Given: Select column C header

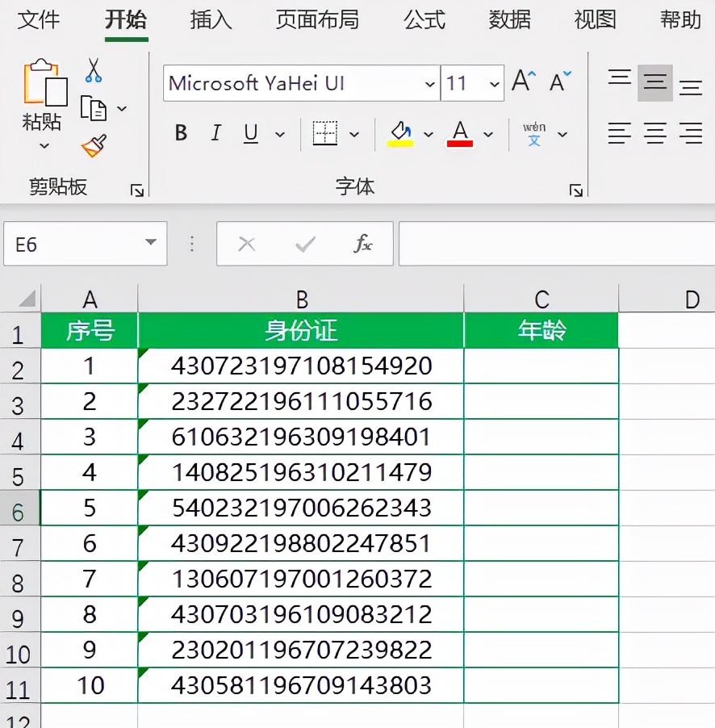Looking at the screenshot, I should 541,299.
